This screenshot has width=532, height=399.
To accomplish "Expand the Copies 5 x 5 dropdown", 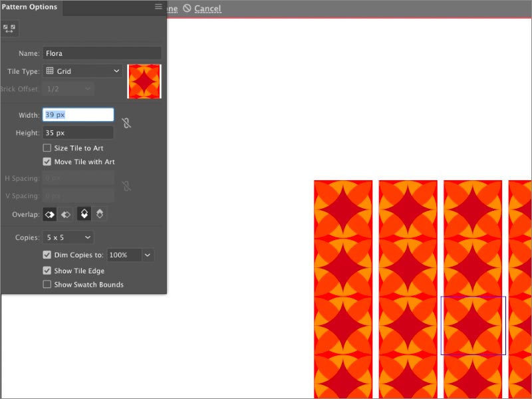I will [68, 237].
